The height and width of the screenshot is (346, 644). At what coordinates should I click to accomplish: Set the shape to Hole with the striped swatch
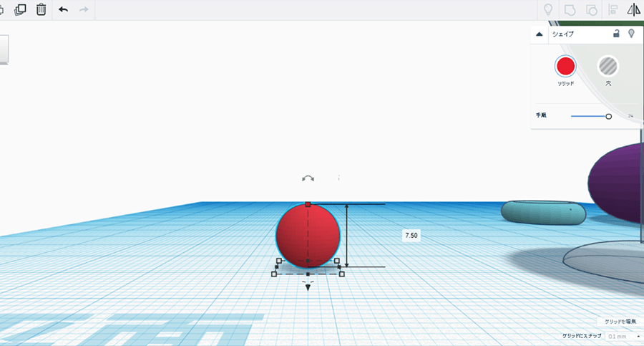coord(608,66)
